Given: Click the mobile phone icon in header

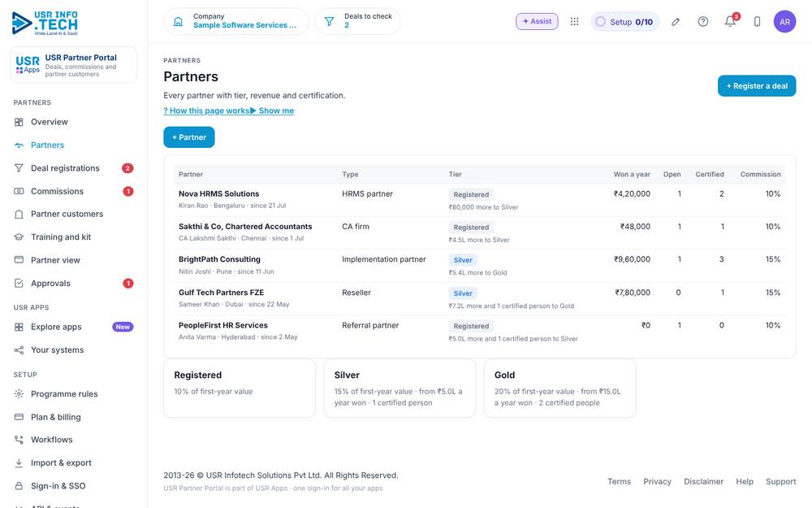Looking at the screenshot, I should pyautogui.click(x=757, y=22).
